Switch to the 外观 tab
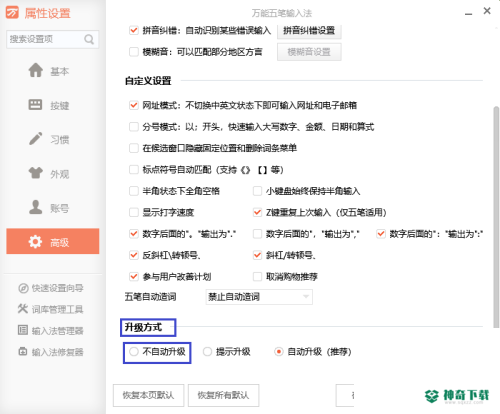500x414 pixels. click(x=53, y=173)
